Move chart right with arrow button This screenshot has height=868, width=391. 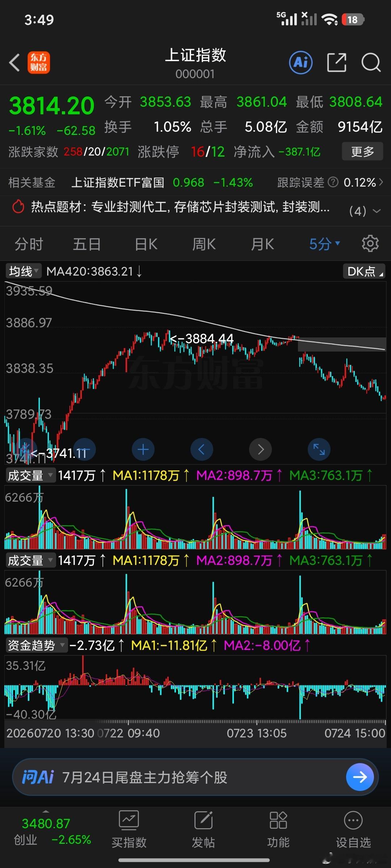tap(260, 449)
